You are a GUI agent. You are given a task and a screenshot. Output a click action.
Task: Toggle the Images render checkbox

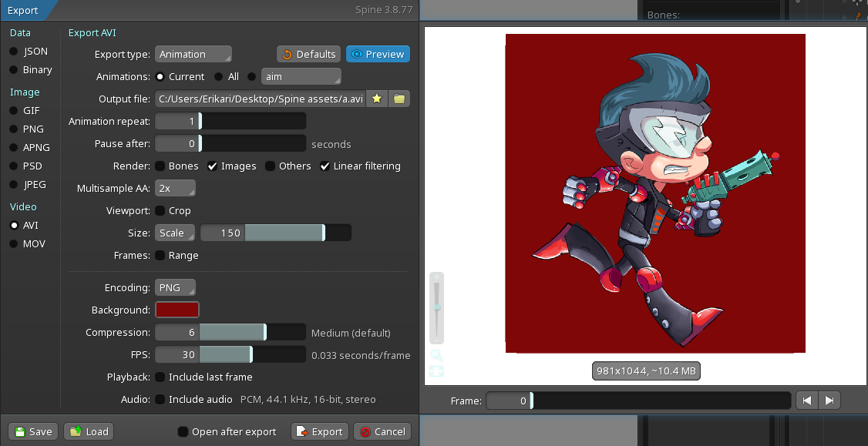pos(212,166)
